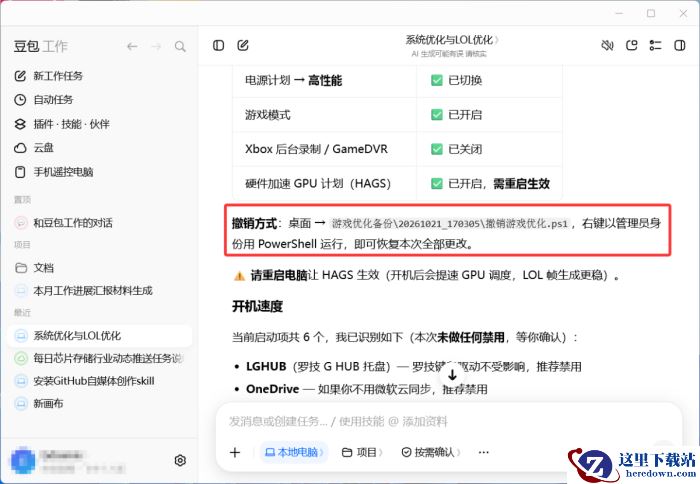Toggle the right side panel icon
Viewport: 700px width, 484px height.
(679, 46)
